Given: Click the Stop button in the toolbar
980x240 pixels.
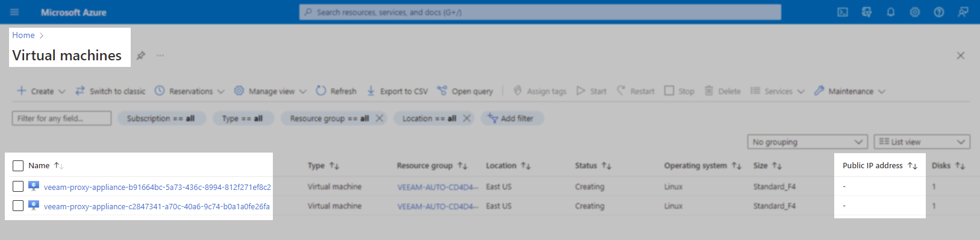Looking at the screenshot, I should (x=679, y=91).
